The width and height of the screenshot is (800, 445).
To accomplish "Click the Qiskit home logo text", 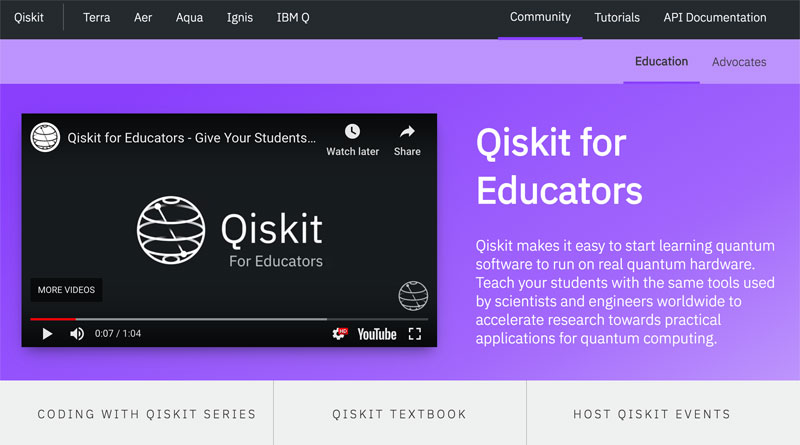I will pyautogui.click(x=29, y=18).
